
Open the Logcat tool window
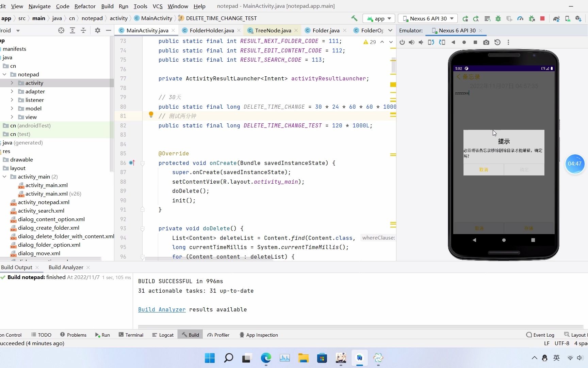tap(163, 335)
